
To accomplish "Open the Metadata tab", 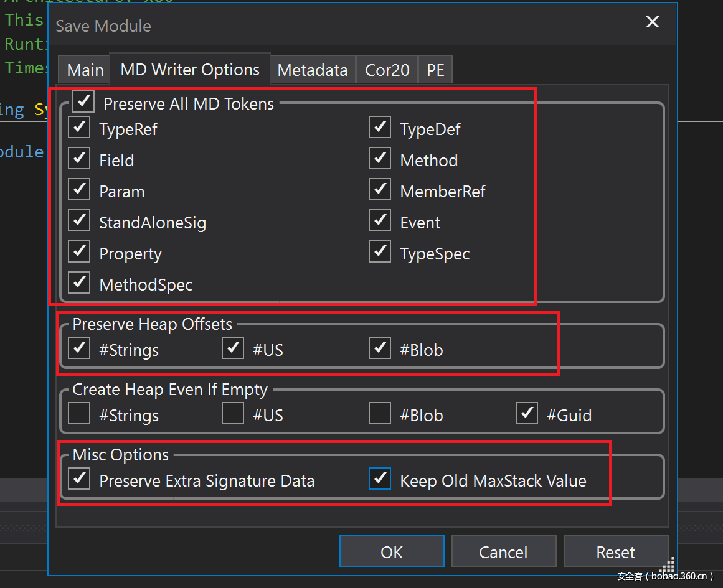I will pyautogui.click(x=312, y=70).
